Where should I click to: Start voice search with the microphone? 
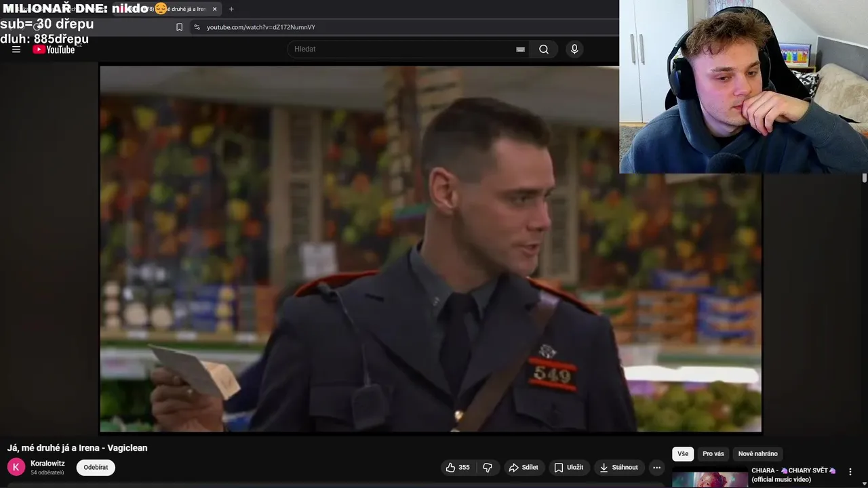tap(574, 49)
